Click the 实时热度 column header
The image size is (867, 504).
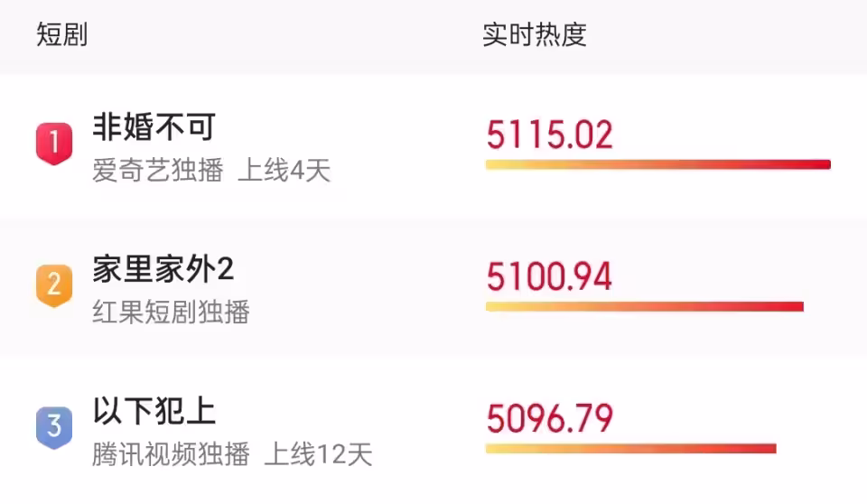coord(534,35)
